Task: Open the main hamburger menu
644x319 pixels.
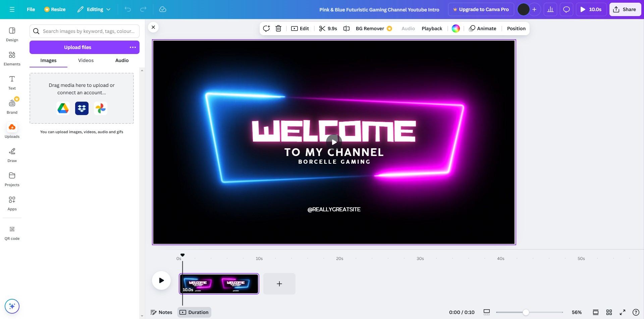Action: [12, 9]
